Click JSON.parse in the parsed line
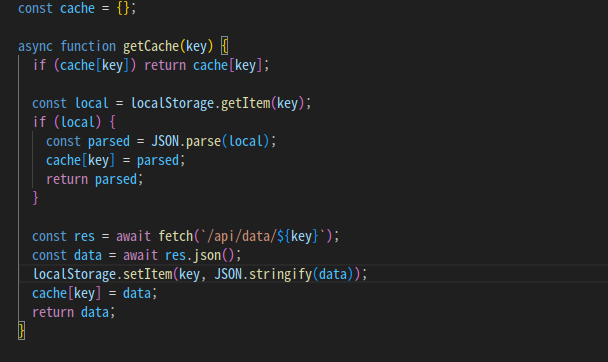 186,141
